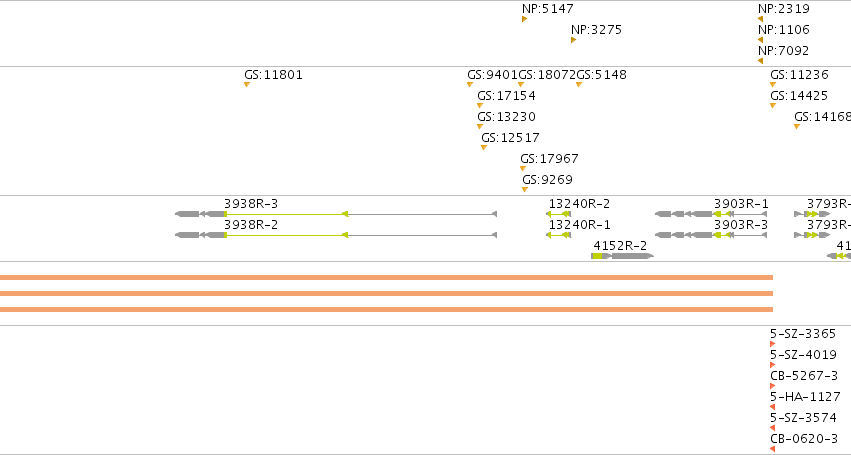Viewport: 851px width, 455px height.
Task: Click the GS:9401 marker label
Action: [x=492, y=75]
